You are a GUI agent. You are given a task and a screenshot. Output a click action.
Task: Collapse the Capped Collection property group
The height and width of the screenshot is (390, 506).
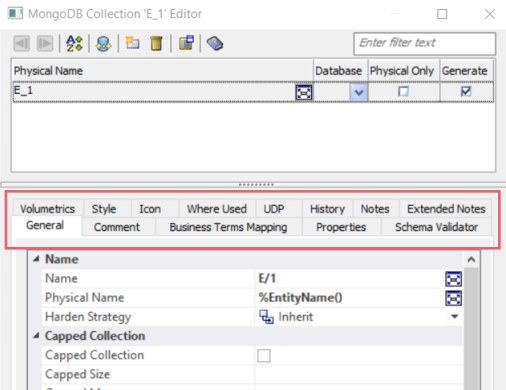pyautogui.click(x=36, y=336)
